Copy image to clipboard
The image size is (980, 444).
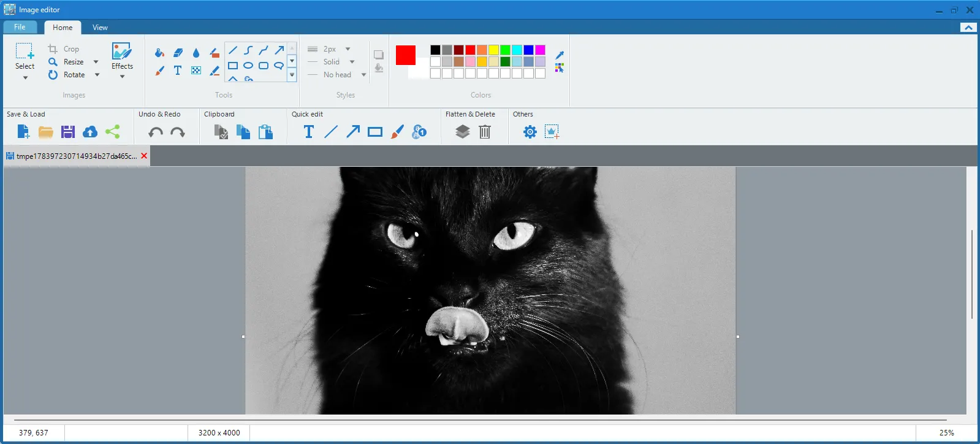(x=243, y=132)
